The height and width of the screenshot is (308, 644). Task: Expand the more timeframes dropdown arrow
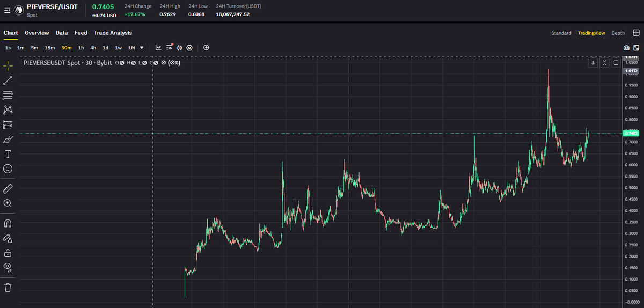[142, 48]
